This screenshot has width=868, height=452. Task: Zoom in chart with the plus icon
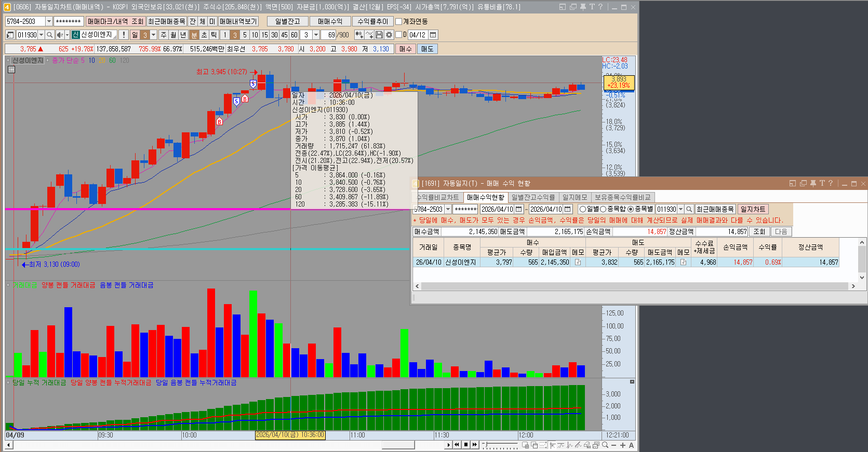tap(623, 445)
